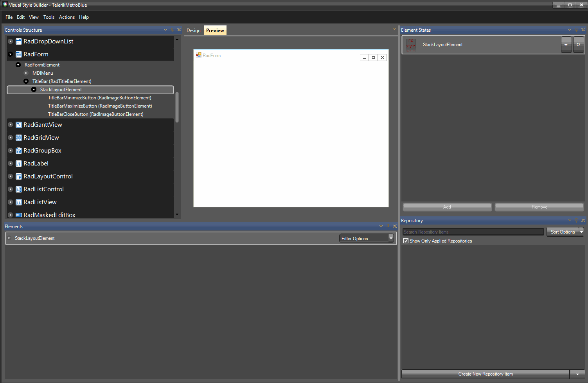This screenshot has width=588, height=383.
Task: Expand the RadGridView tree node
Action: click(x=11, y=138)
